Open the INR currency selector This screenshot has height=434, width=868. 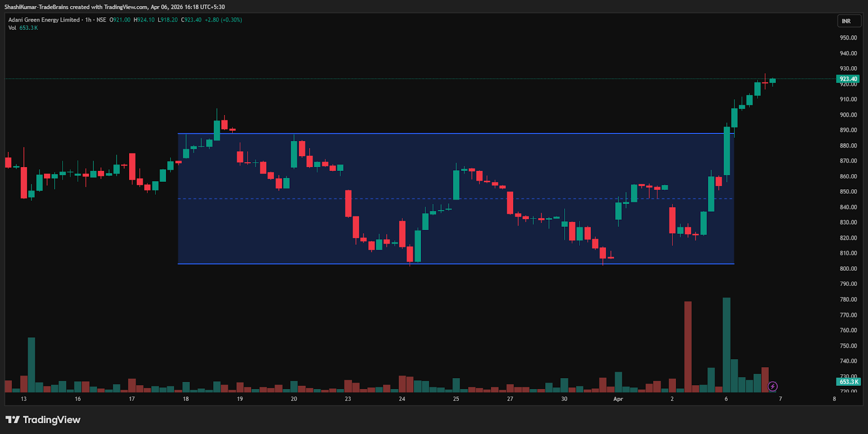(848, 21)
